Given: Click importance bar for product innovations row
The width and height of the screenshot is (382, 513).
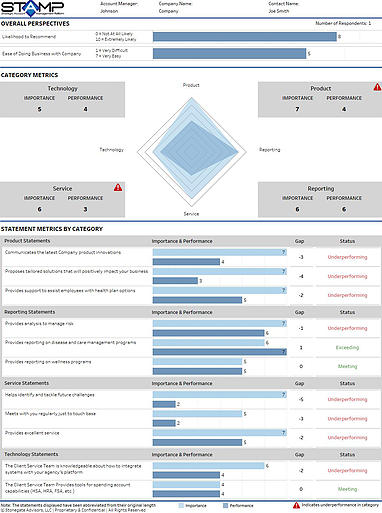Looking at the screenshot, I should [x=220, y=252].
